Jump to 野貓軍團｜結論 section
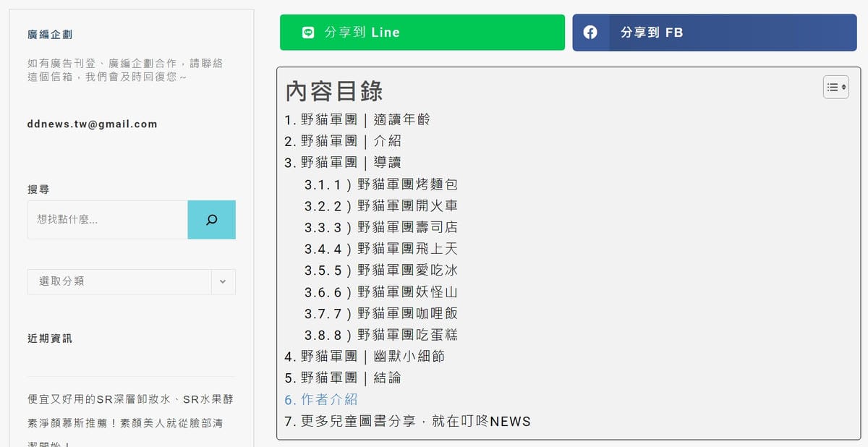868x447 pixels. coord(343,378)
